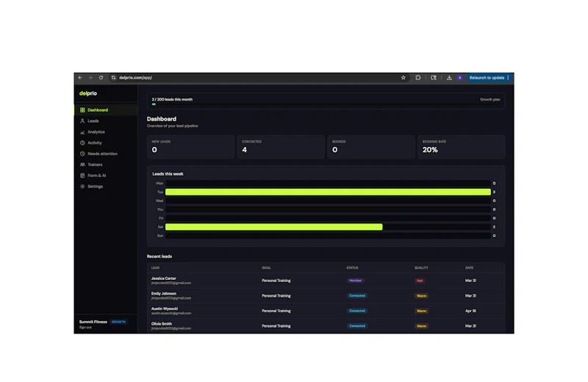Click austin.wysocki@gmail.com email text
588x382 pixels.
(x=171, y=313)
